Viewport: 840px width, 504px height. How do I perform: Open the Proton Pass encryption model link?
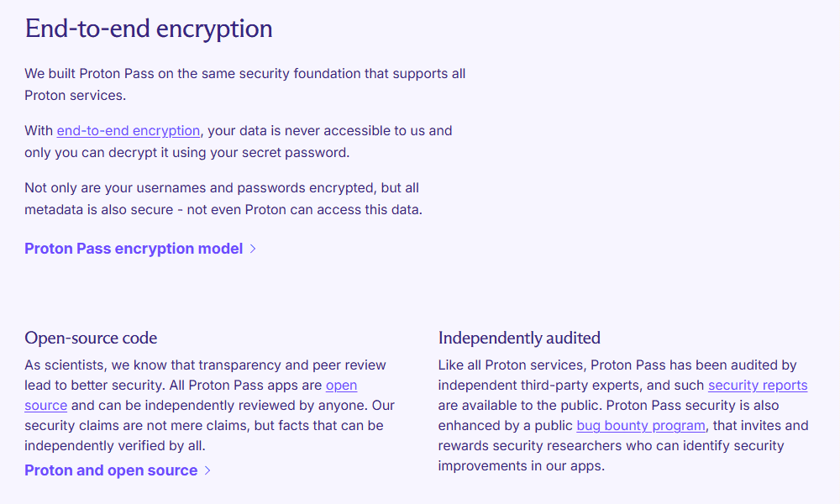coord(134,249)
